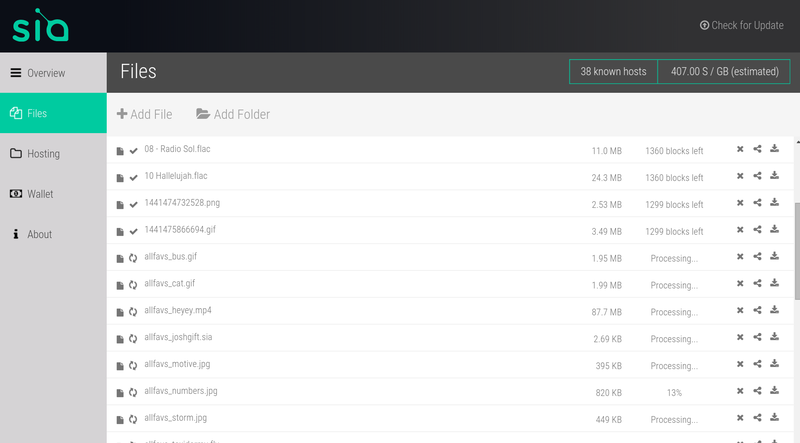Screen dimensions: 800x443
Task: Show the About page
Action: 53,234
